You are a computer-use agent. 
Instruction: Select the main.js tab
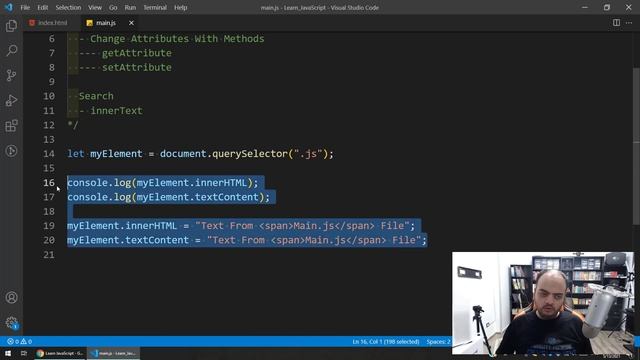click(x=106, y=23)
